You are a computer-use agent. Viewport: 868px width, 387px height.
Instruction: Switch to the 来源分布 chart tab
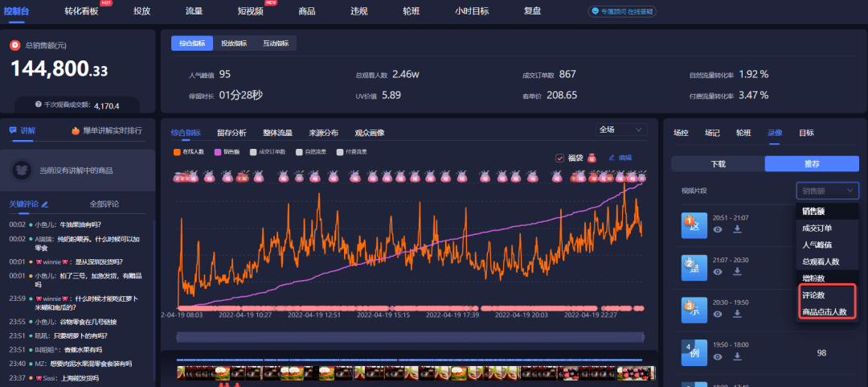(x=323, y=133)
